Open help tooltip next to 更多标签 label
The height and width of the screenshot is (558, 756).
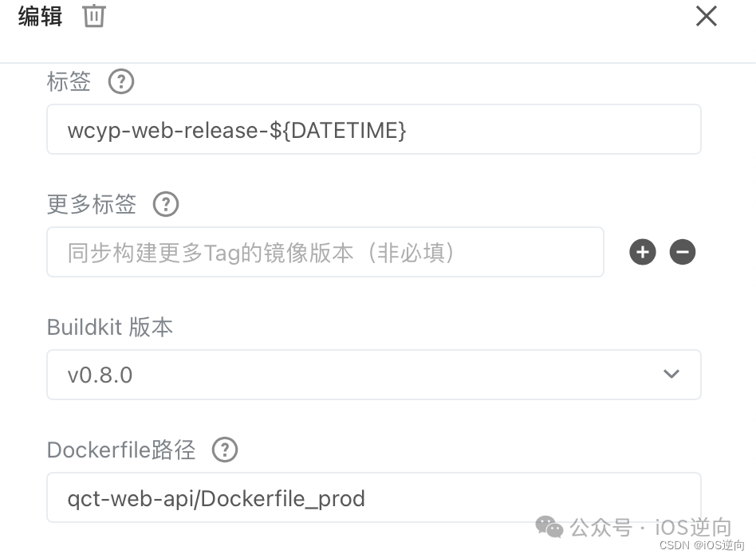coord(166,204)
